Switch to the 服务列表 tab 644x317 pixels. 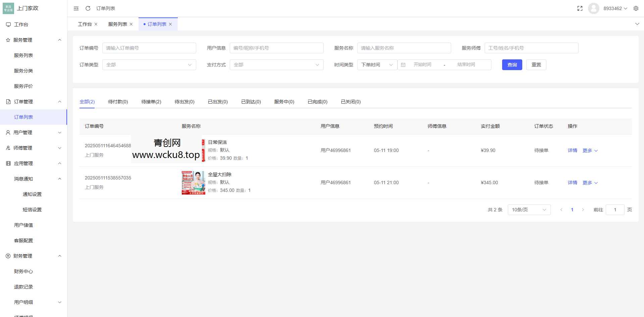(x=118, y=24)
